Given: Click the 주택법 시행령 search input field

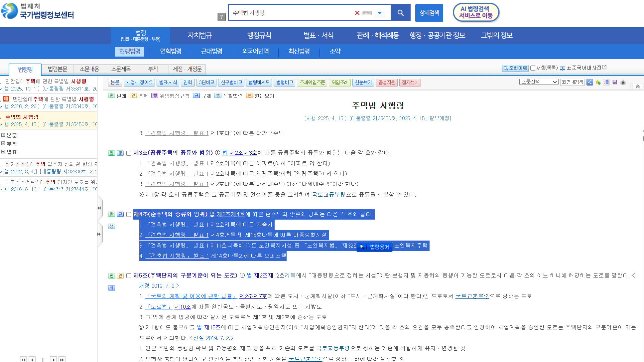Looking at the screenshot, I should pos(293,13).
